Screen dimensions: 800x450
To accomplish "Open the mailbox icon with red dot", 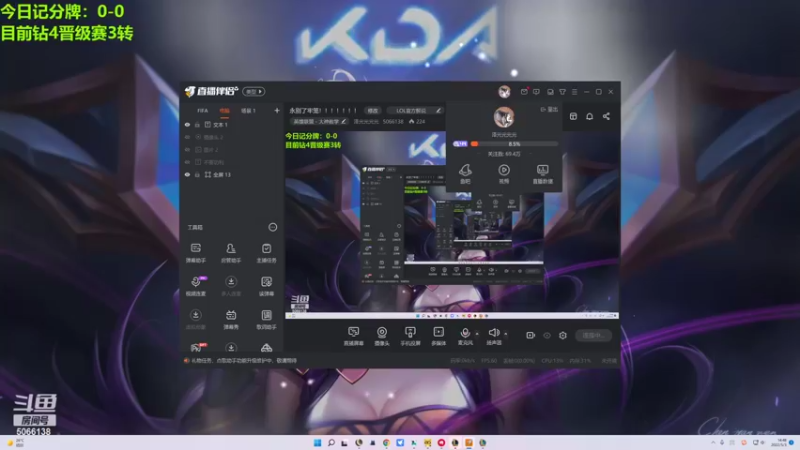I will 524,92.
